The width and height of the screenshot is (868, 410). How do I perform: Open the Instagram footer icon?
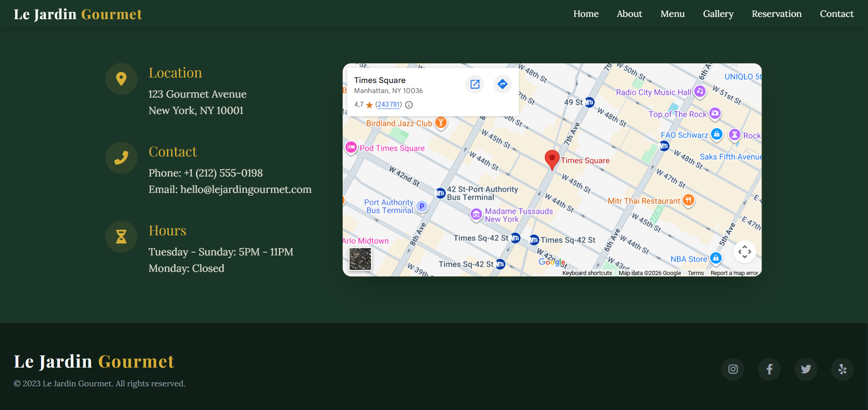click(733, 369)
